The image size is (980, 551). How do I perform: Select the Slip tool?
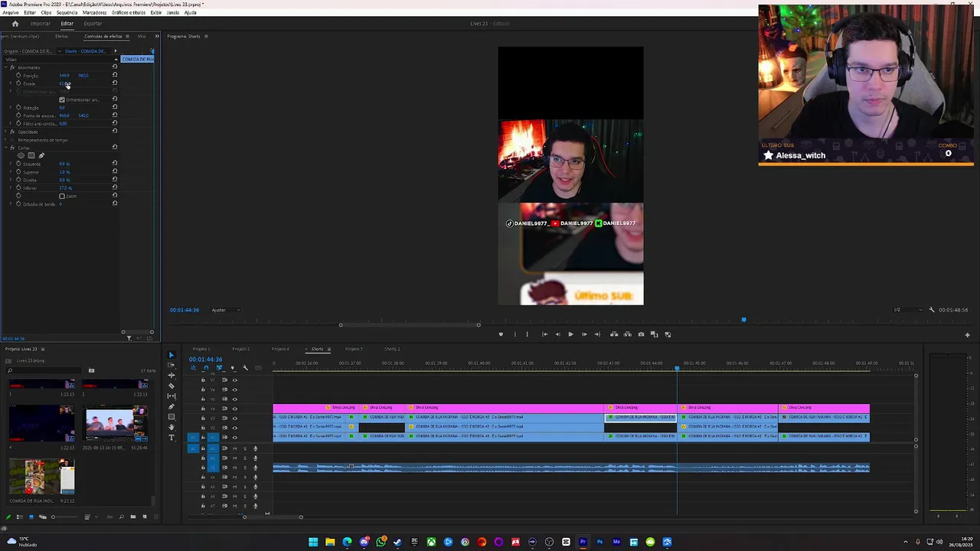[x=171, y=396]
